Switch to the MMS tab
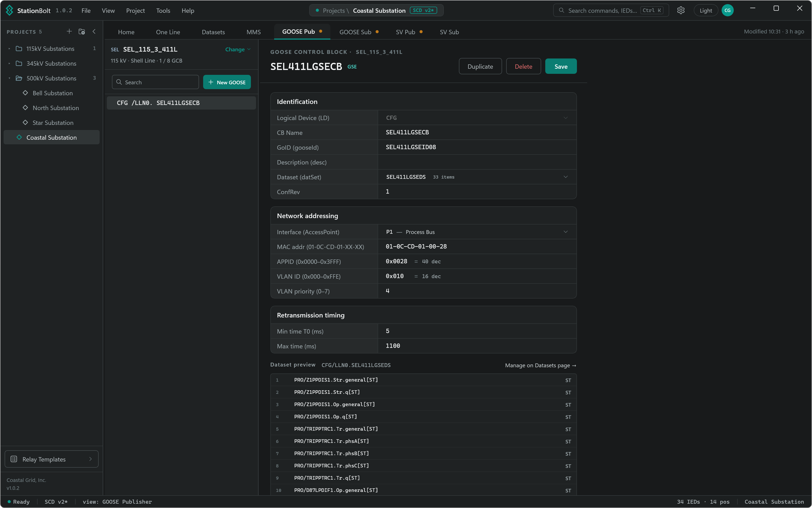 [x=254, y=32]
